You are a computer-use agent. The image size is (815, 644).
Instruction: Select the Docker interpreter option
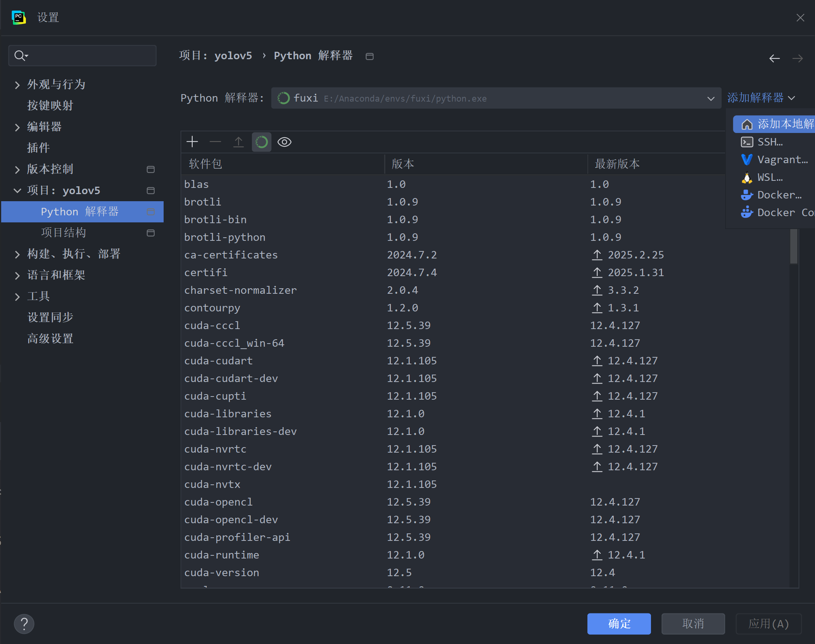[x=779, y=195]
